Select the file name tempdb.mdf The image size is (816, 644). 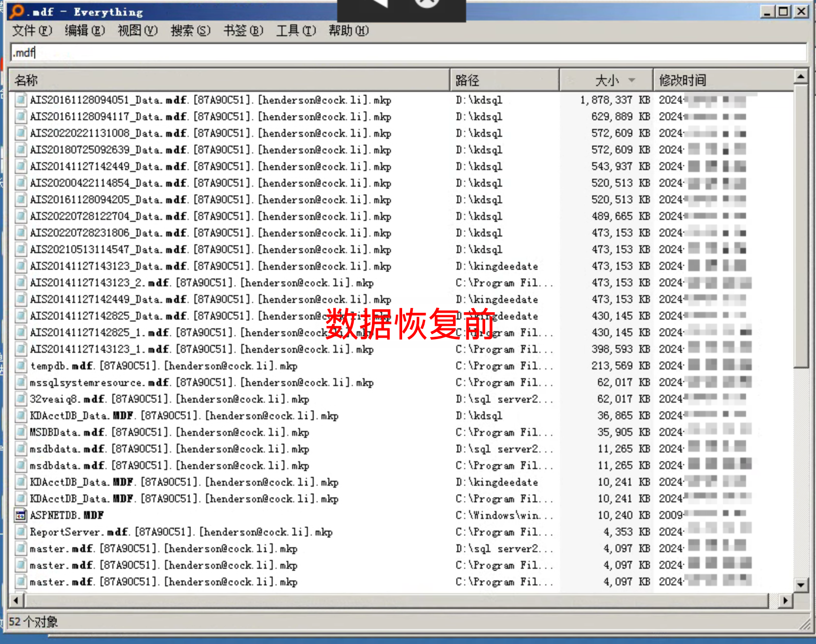click(164, 366)
